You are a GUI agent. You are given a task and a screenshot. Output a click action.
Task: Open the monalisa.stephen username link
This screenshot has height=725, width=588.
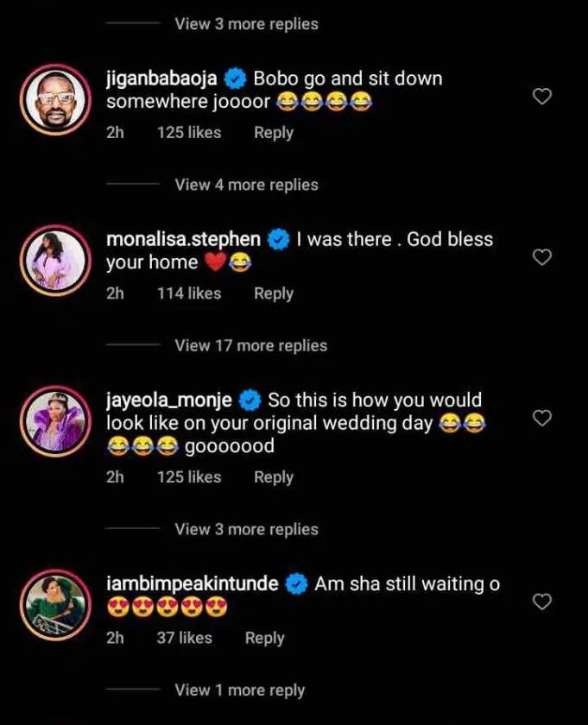[x=182, y=239]
